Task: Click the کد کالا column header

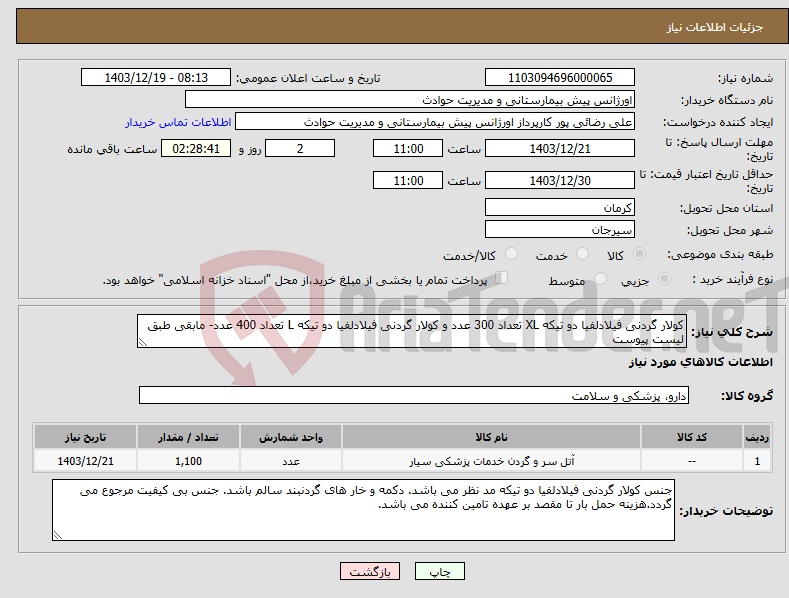Action: (x=692, y=437)
